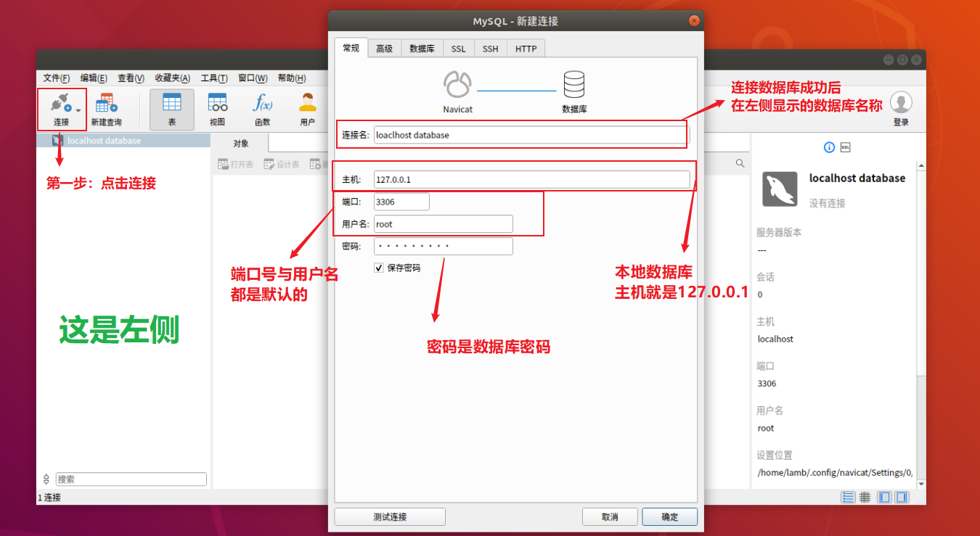Open the 高级 tab in the dialog
This screenshot has height=536, width=980.
pos(385,49)
